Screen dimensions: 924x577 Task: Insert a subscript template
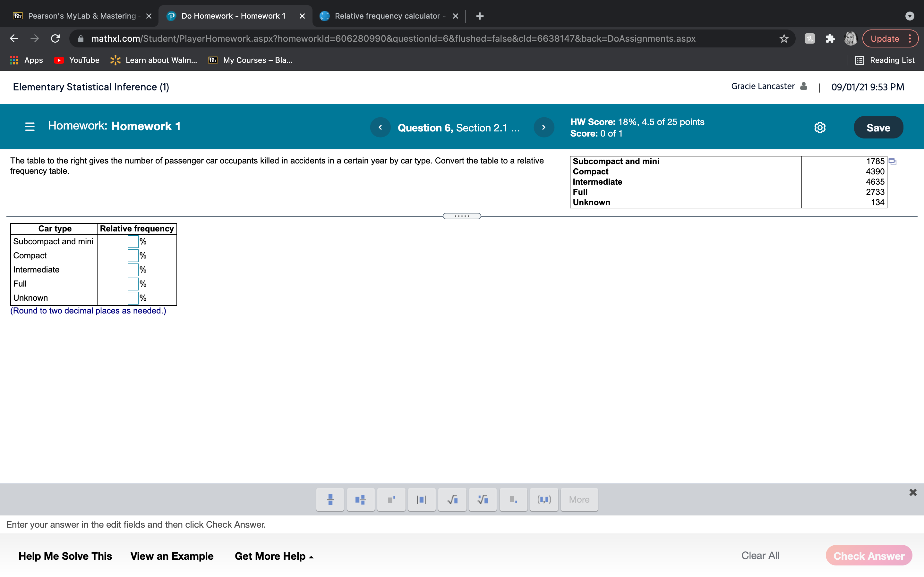point(513,499)
